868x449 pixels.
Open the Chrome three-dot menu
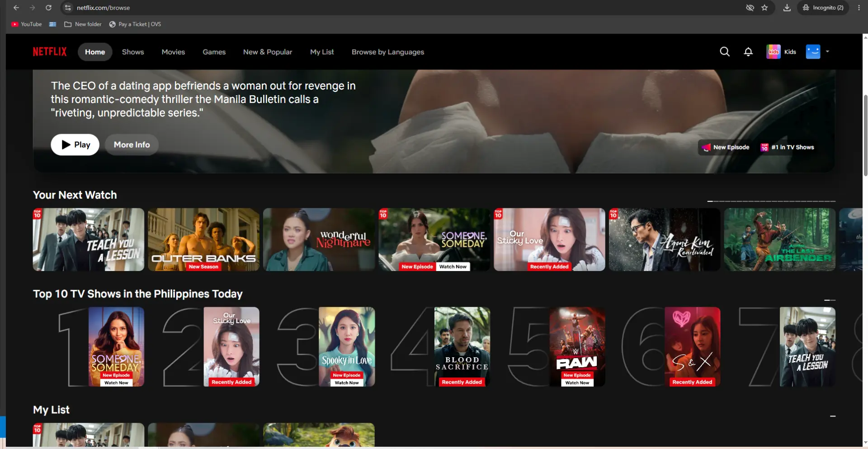coord(859,8)
